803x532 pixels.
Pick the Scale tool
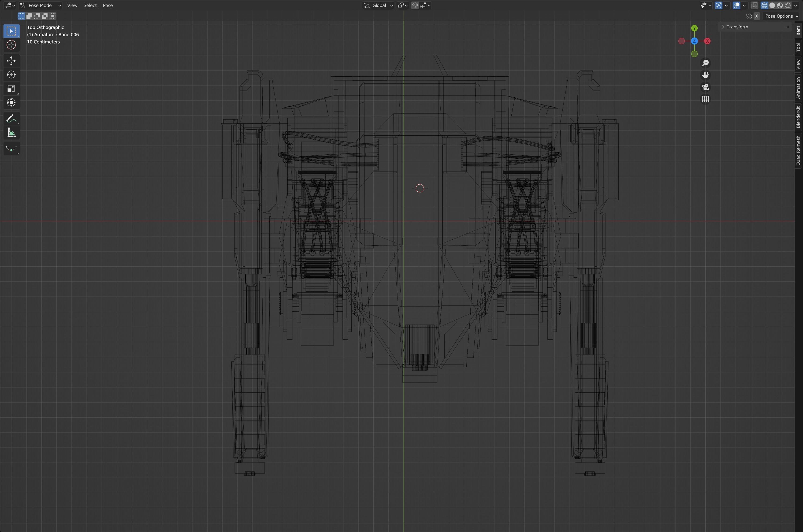[x=11, y=88]
